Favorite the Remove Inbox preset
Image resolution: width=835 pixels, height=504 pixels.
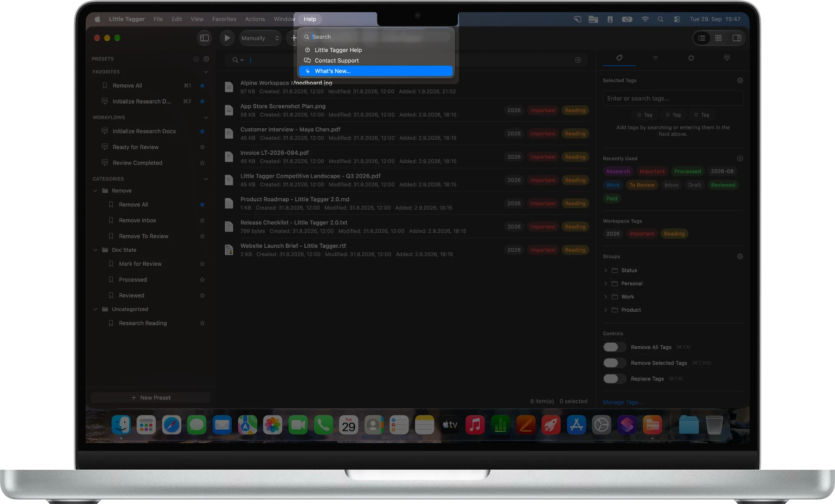click(x=202, y=220)
